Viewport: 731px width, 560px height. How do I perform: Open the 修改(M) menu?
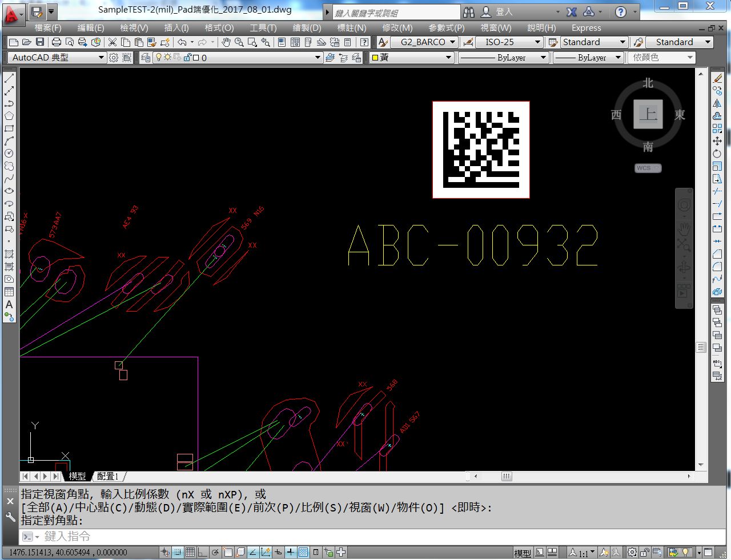[x=397, y=28]
